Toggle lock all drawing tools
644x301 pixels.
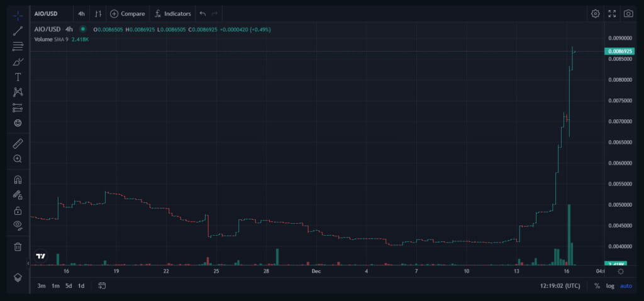click(x=18, y=211)
